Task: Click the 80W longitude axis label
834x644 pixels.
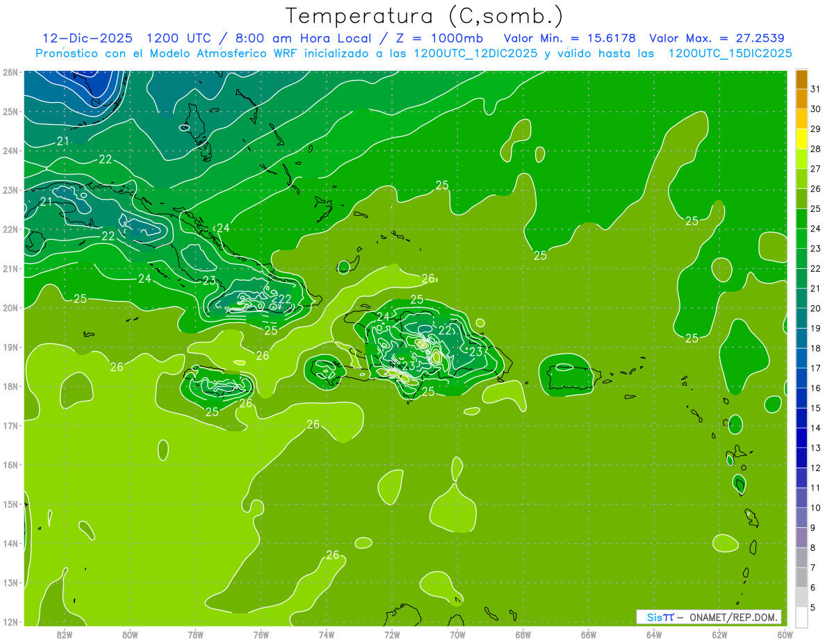Action: click(x=130, y=634)
